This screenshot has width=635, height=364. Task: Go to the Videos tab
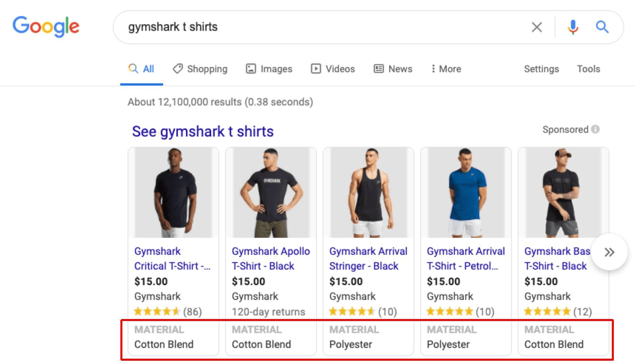pos(333,69)
